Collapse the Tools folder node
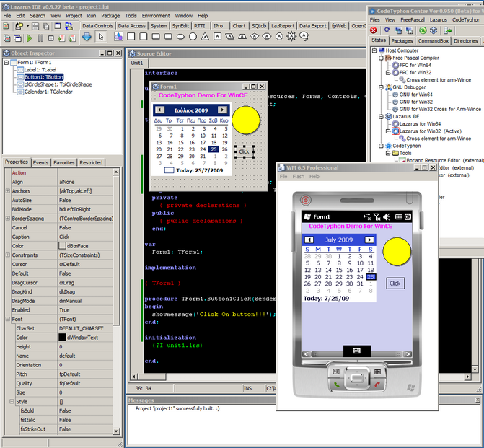The image size is (484, 448). pyautogui.click(x=388, y=153)
